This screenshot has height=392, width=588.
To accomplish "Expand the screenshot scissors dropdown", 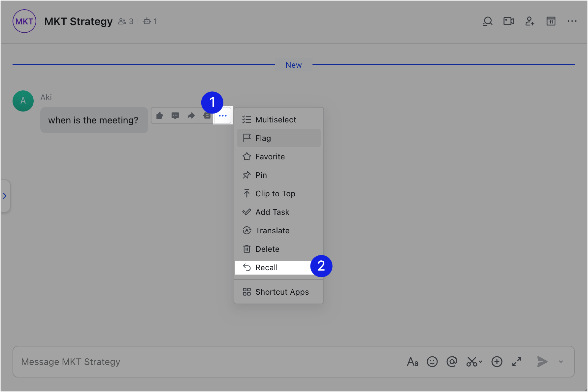I will coord(480,362).
